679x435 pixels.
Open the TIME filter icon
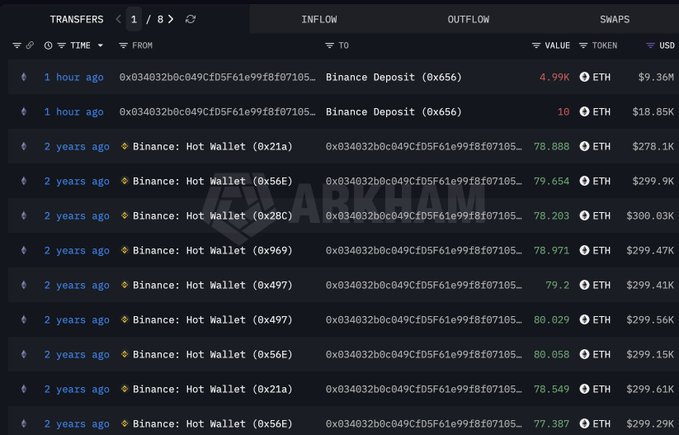click(x=61, y=45)
